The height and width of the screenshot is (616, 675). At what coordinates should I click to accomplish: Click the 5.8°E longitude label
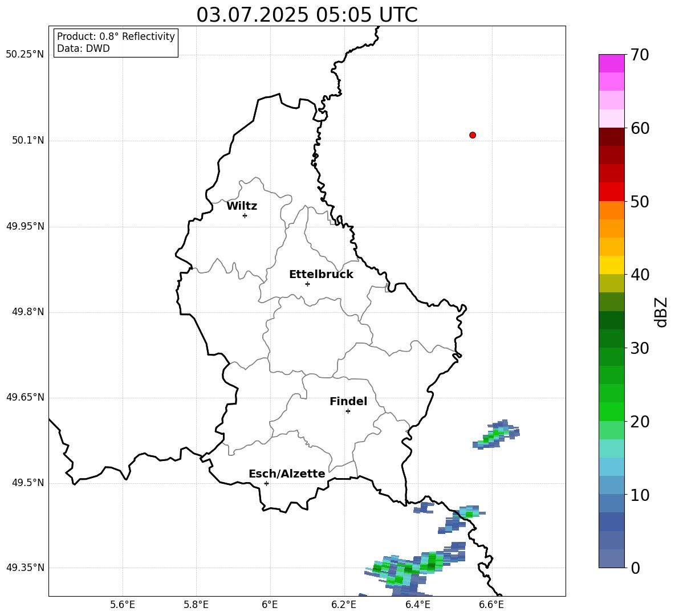click(x=196, y=605)
